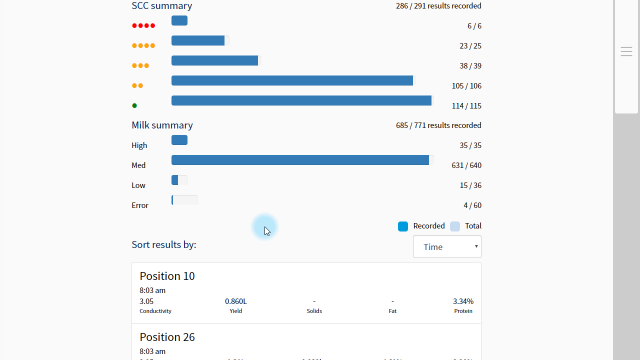Click the three orange dots SCC indicator
This screenshot has height=360, width=640.
[140, 66]
